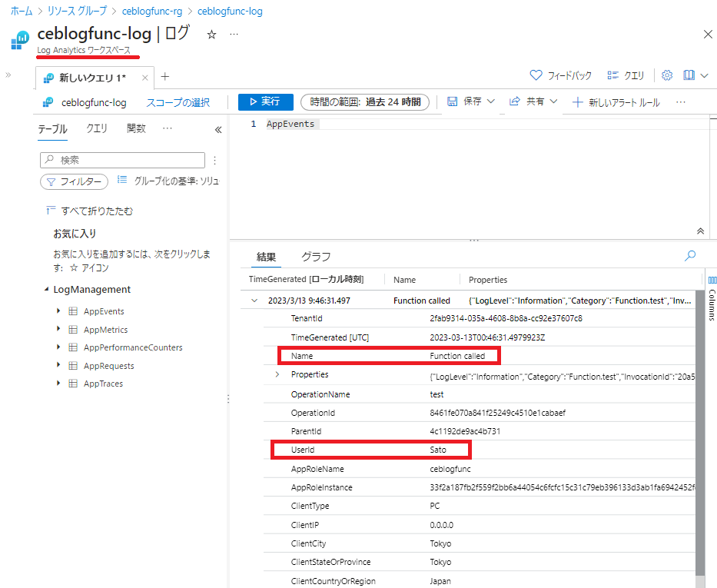The image size is (717, 588).
Task: Select the 結果 results tab
Action: 266,257
